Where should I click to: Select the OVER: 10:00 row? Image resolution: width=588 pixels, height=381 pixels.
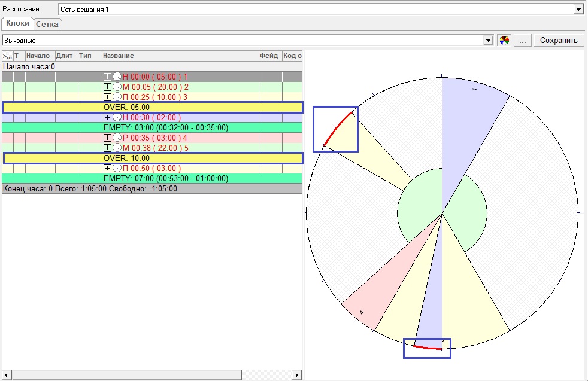[152, 158]
